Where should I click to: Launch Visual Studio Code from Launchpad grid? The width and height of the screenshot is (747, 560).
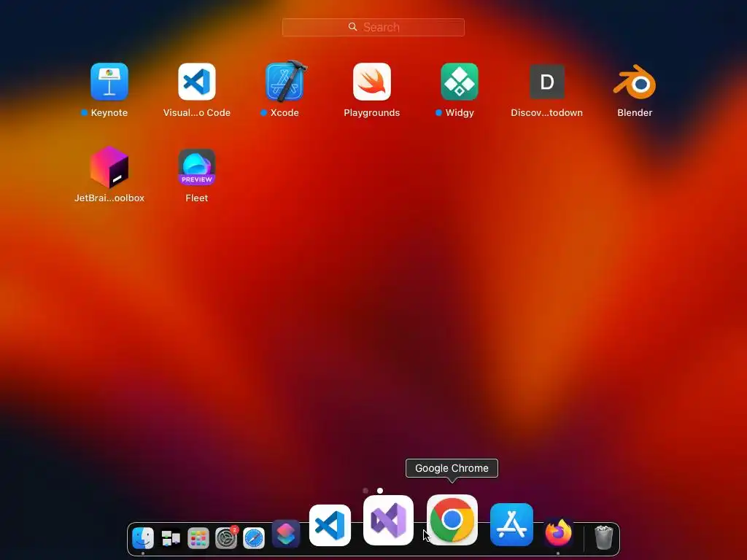[197, 82]
